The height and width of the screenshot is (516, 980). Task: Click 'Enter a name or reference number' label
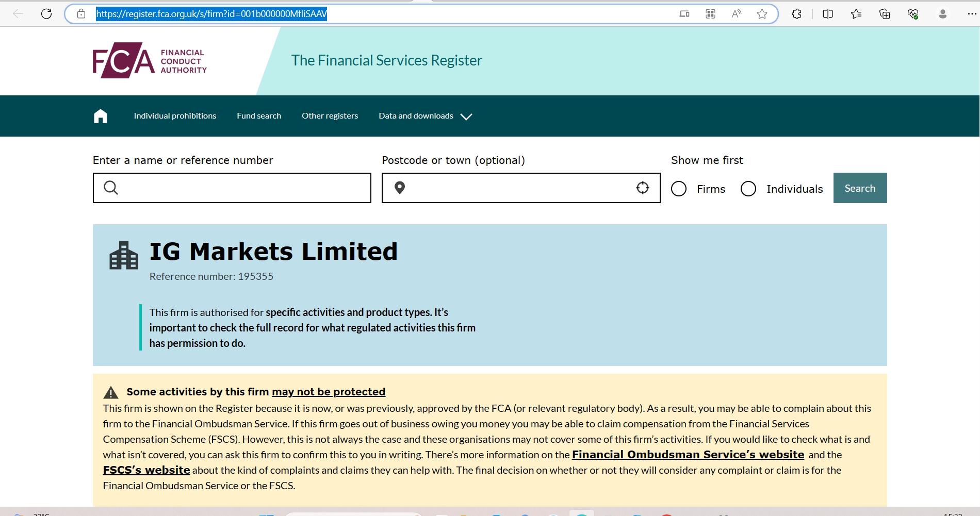(x=183, y=160)
